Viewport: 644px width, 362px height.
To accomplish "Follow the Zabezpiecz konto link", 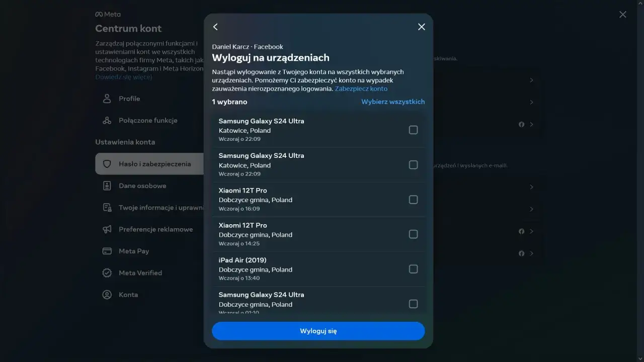I will tap(361, 88).
